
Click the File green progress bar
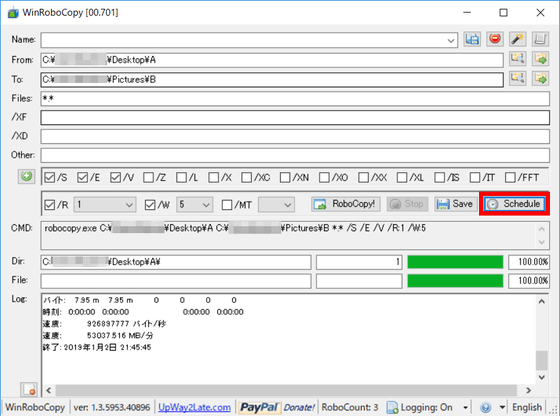[x=455, y=281]
